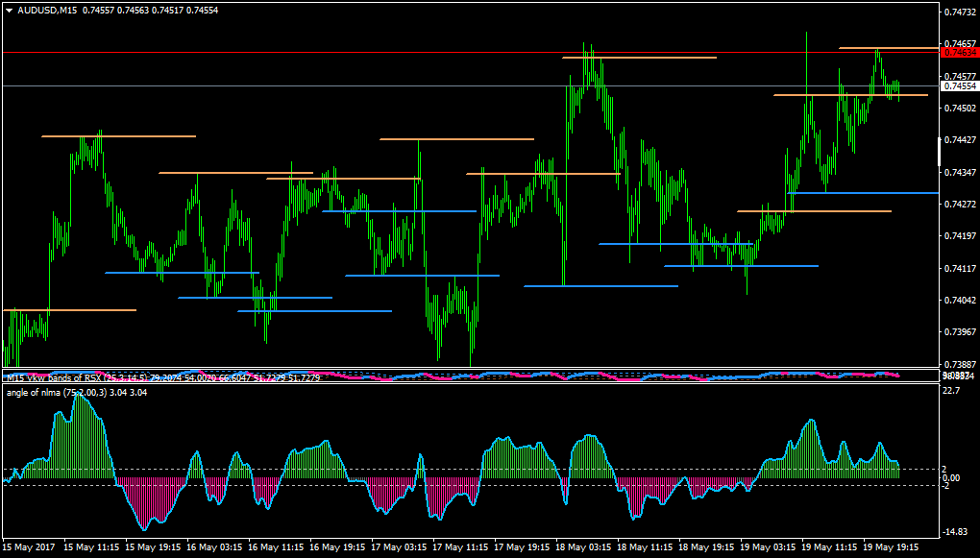Click the triangle arrow beside the AUDUSD,M15 title
This screenshot has height=558, width=980.
click(x=10, y=10)
